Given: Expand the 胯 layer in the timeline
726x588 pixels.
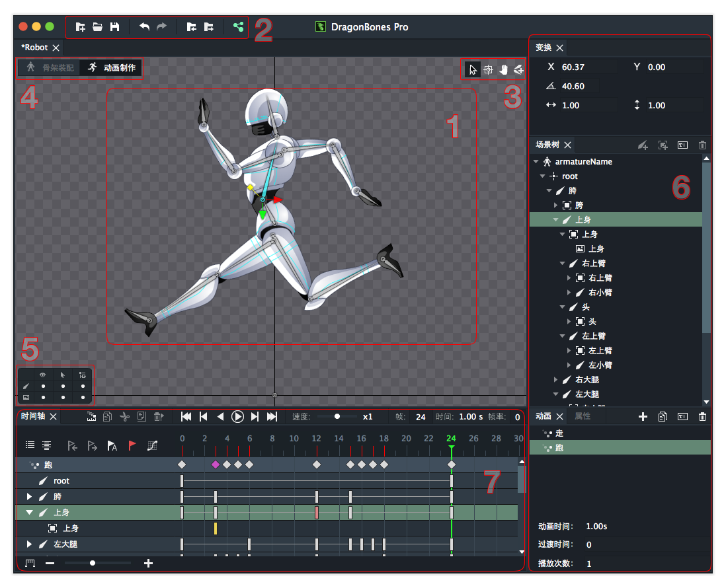Looking at the screenshot, I should point(29,496).
